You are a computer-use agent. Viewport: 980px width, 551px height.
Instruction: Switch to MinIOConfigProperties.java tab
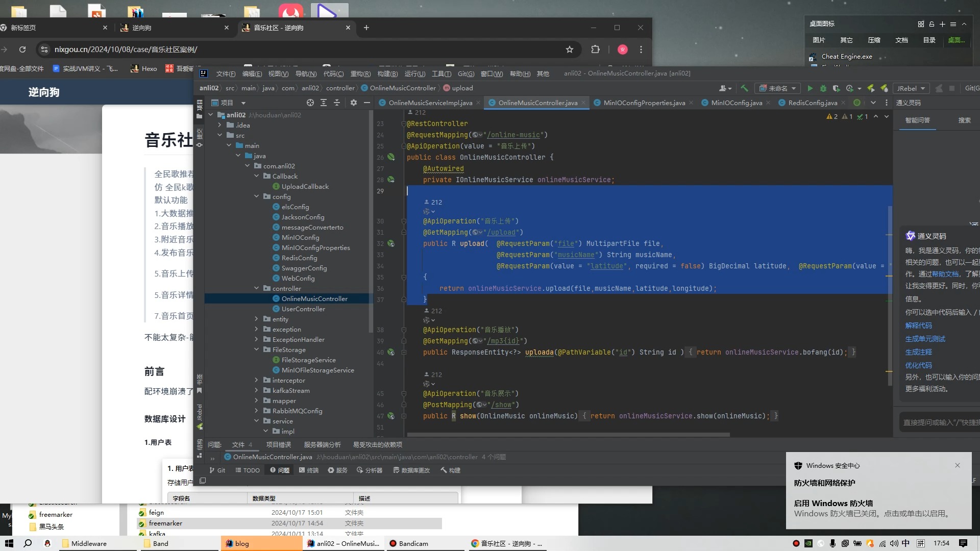click(x=644, y=103)
